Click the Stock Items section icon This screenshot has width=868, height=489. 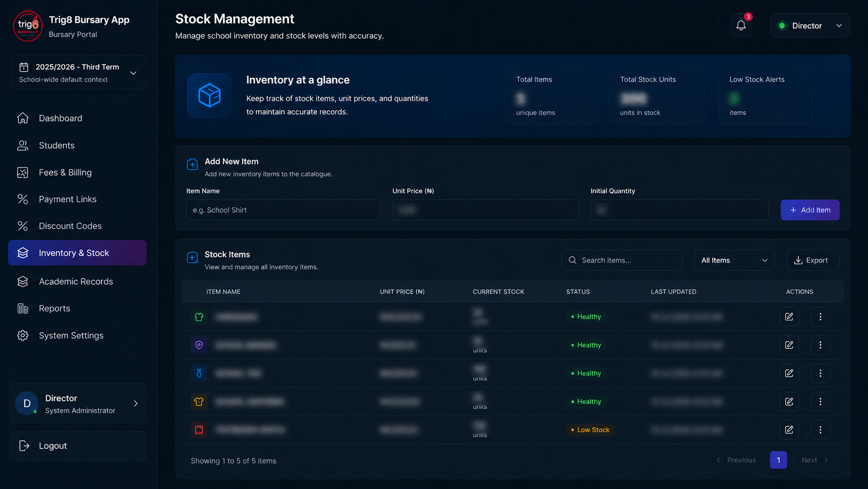pos(192,257)
